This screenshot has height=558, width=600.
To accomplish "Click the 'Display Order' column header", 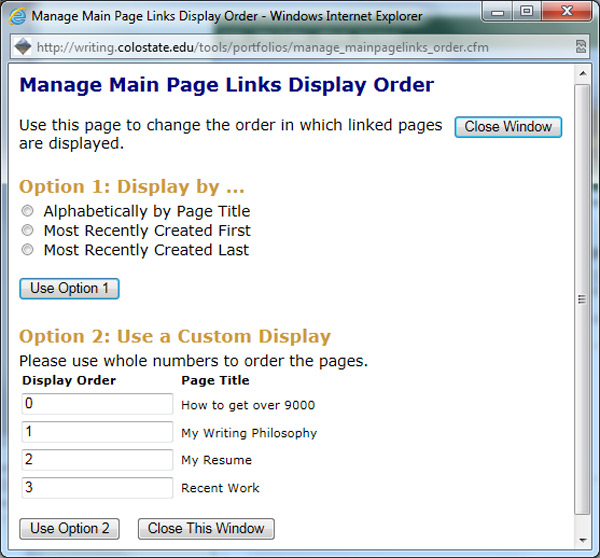I will click(69, 380).
